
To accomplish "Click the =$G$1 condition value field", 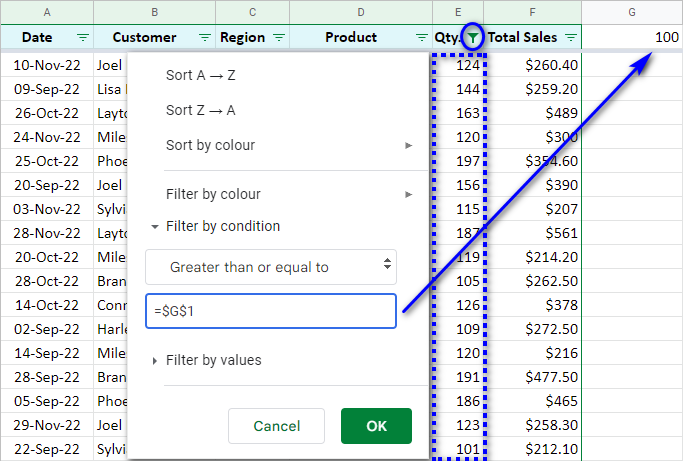I will (x=271, y=311).
